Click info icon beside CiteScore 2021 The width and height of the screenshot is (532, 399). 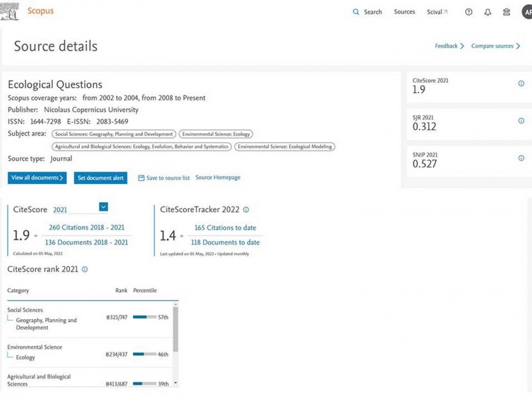pyautogui.click(x=521, y=84)
